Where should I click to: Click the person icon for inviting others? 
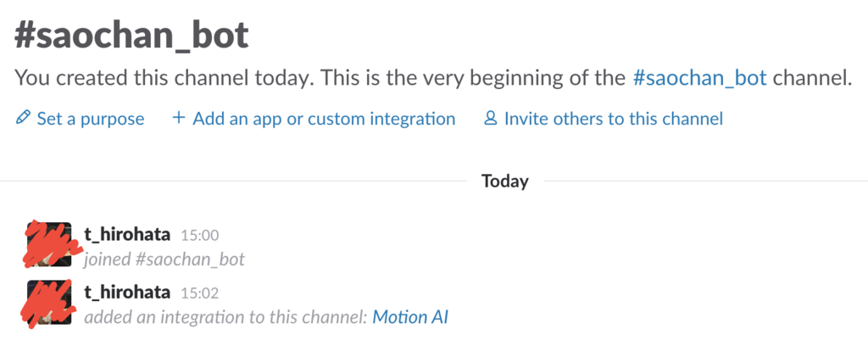pyautogui.click(x=490, y=119)
